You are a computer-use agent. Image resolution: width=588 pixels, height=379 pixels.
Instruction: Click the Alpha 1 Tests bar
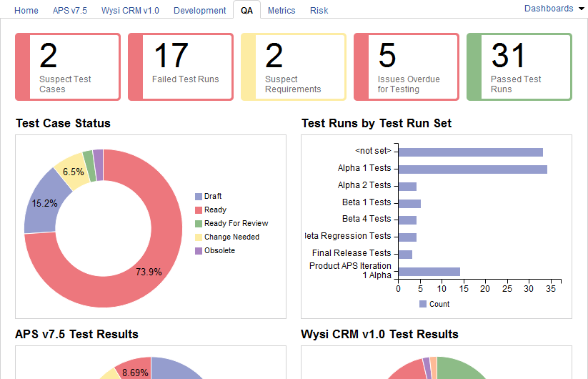click(473, 169)
